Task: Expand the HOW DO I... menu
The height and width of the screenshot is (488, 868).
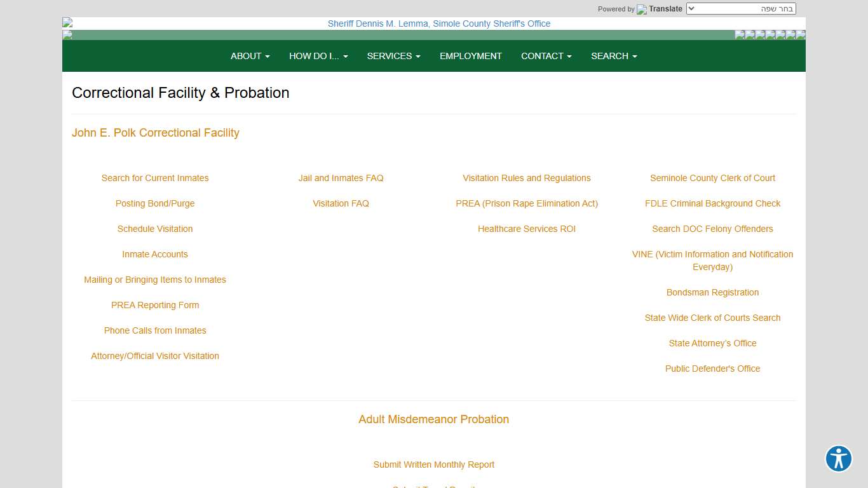Action: click(x=318, y=56)
